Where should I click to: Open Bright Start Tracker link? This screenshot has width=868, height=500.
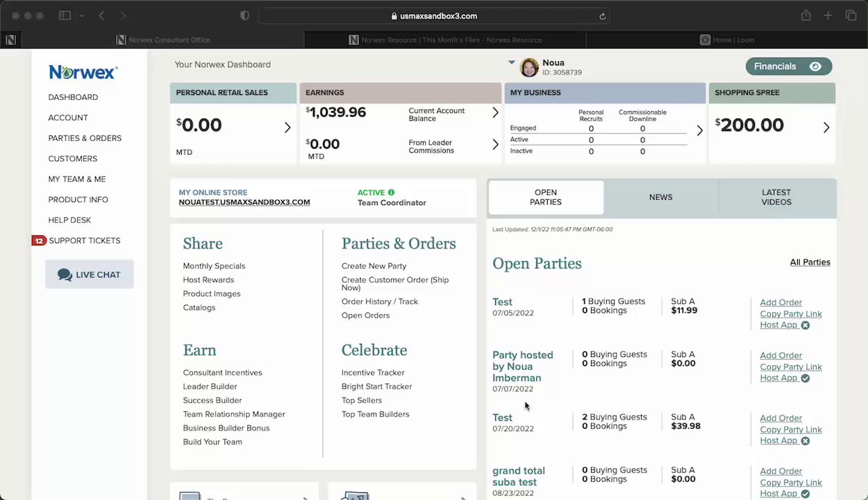[376, 387]
